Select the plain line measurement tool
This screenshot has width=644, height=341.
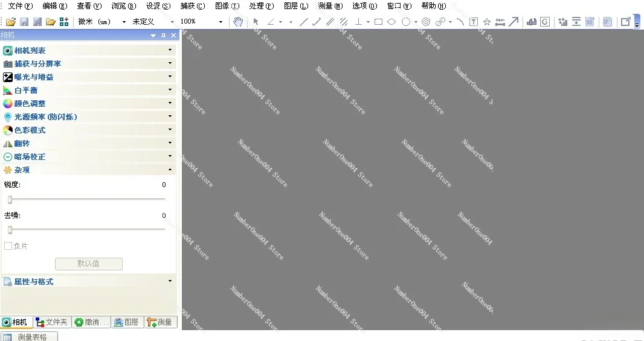[x=303, y=22]
